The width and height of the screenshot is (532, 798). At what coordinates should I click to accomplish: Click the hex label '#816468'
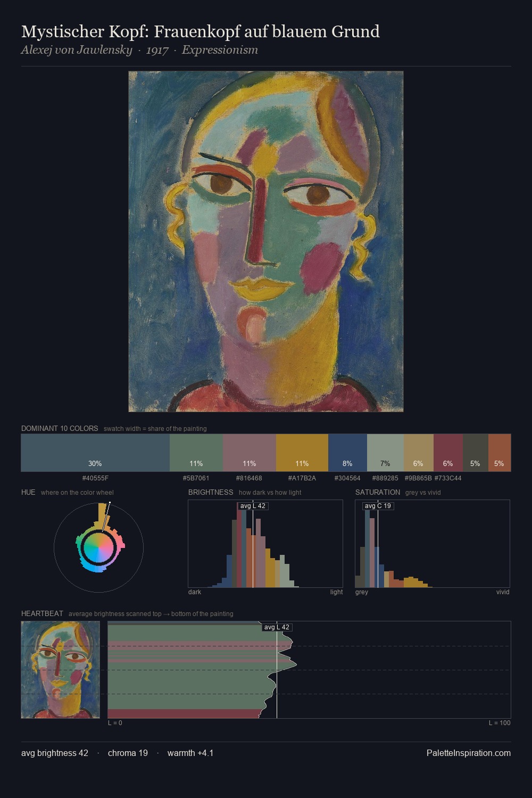click(x=250, y=478)
